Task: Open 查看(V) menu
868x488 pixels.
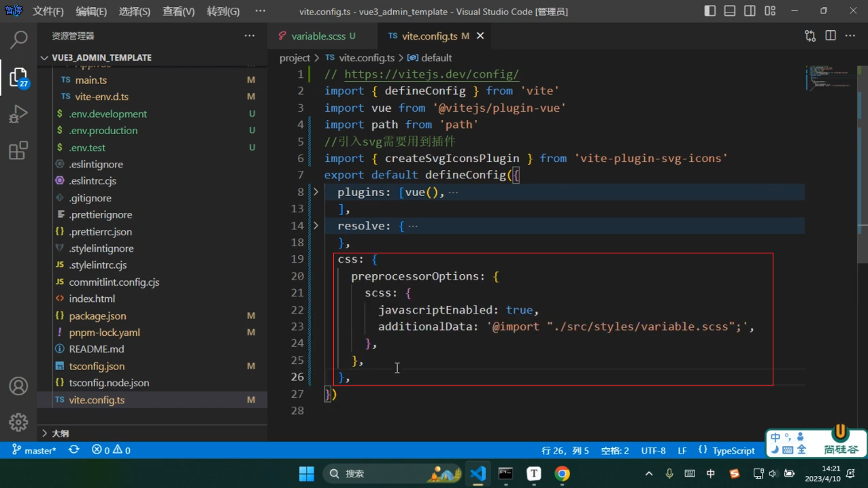Action: coord(179,11)
